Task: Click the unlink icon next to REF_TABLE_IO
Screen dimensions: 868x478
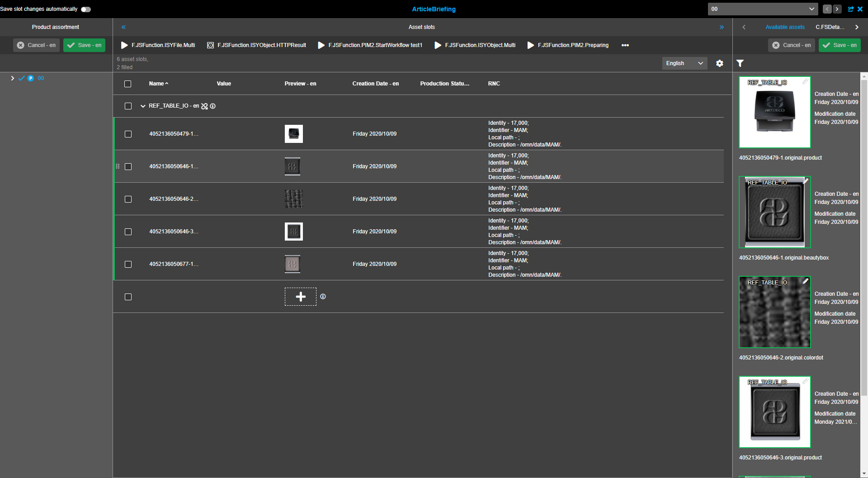Action: (205, 106)
